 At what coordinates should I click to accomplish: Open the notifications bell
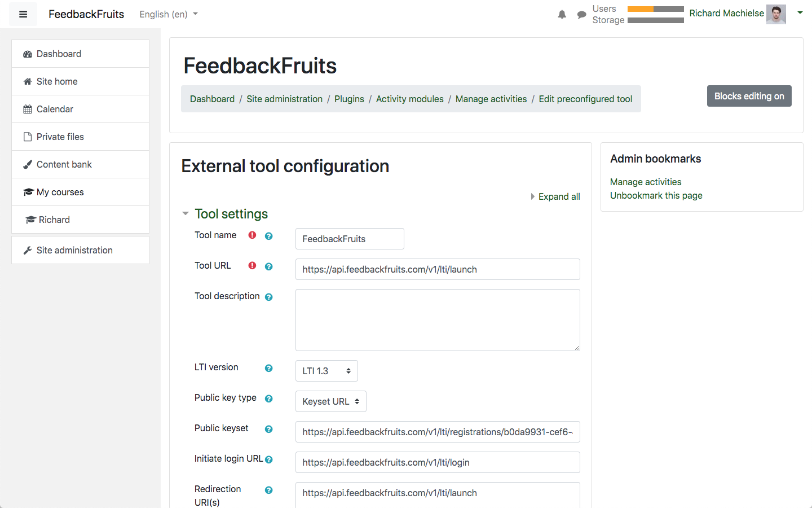[x=562, y=15]
